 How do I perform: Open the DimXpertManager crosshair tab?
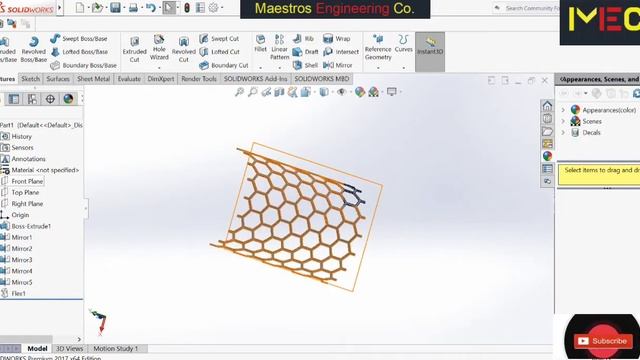(50, 99)
